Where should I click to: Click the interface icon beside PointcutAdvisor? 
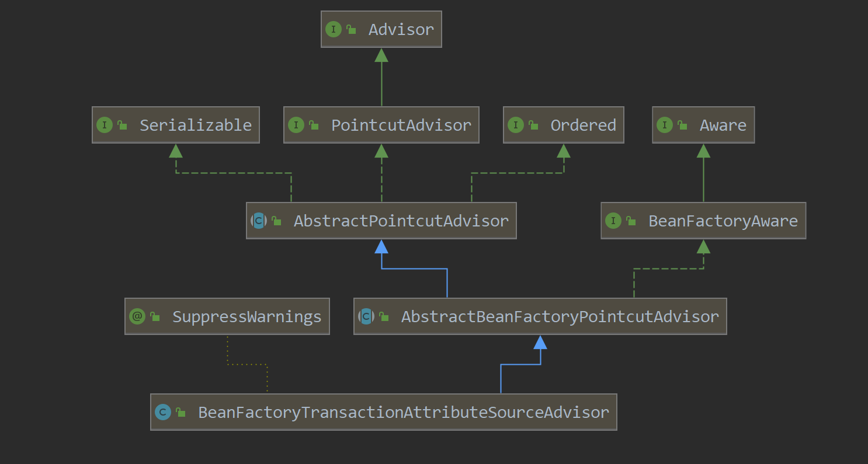pos(296,125)
